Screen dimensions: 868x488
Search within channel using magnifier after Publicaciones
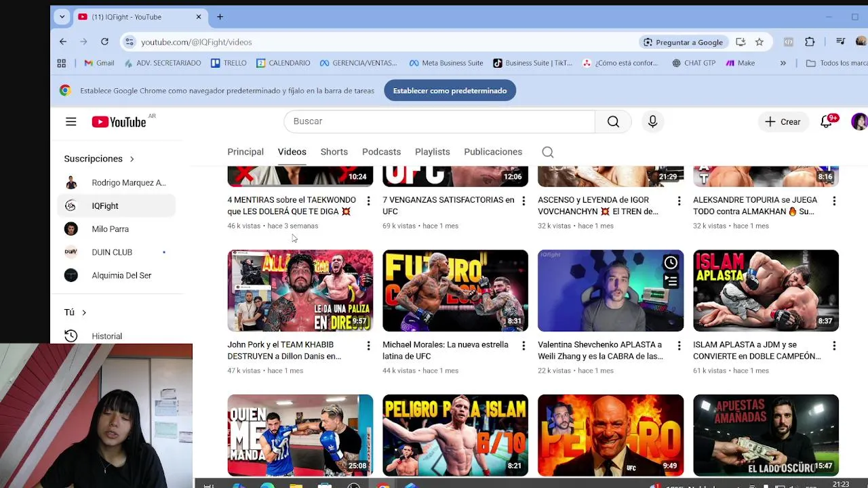coord(548,152)
